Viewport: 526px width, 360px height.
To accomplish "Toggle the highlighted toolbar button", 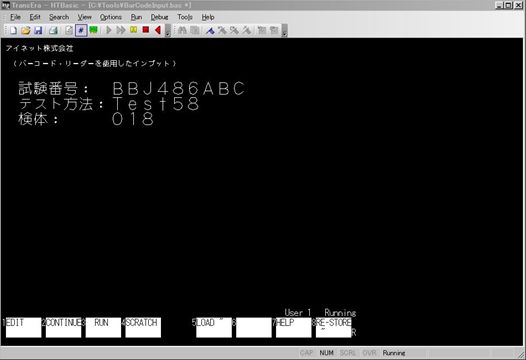I will [x=81, y=30].
